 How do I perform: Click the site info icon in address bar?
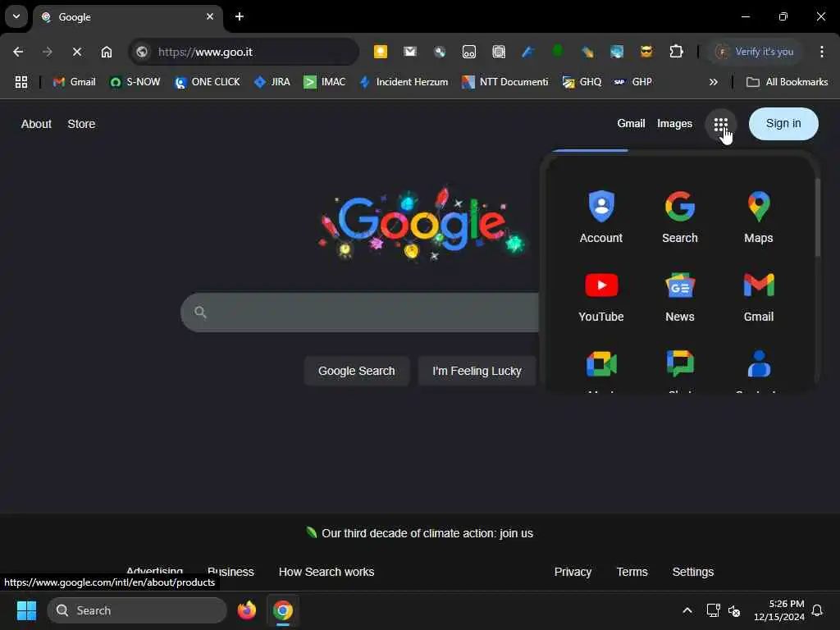[x=142, y=52]
